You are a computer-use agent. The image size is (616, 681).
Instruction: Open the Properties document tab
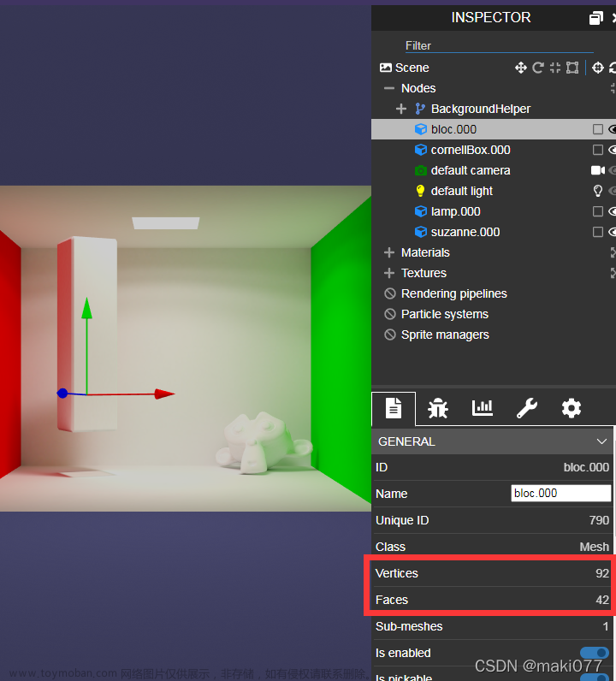[394, 409]
